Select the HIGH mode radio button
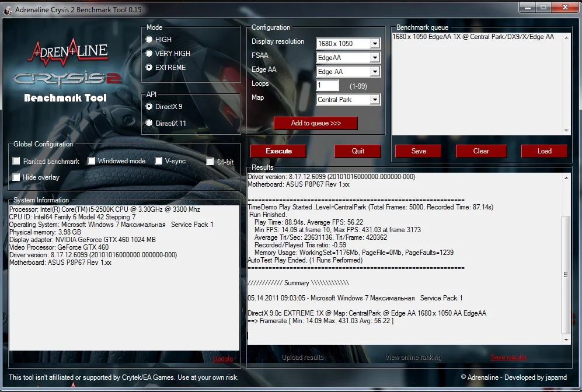Image resolution: width=582 pixels, height=392 pixels. [x=149, y=39]
